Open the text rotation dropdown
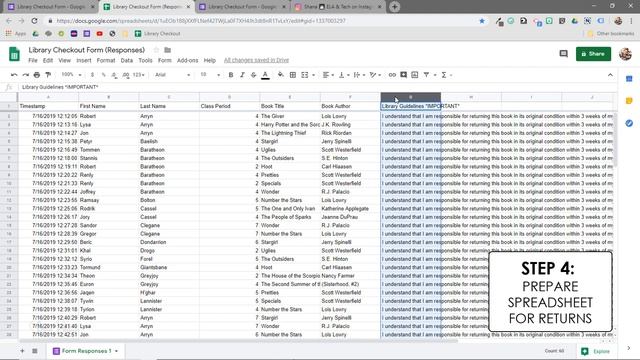This screenshot has height=360, width=640. tap(375, 75)
